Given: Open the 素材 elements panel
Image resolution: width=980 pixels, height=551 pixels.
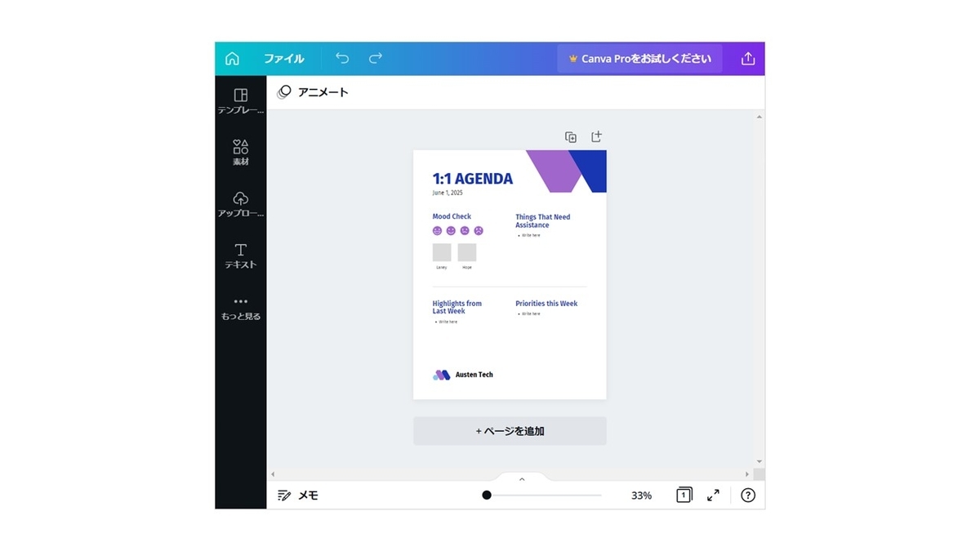Looking at the screenshot, I should pyautogui.click(x=241, y=153).
